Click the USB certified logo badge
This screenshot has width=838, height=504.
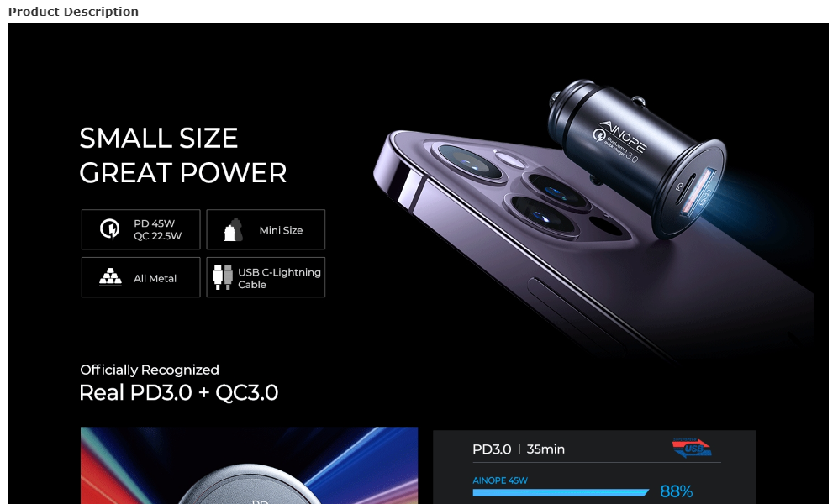pos(692,448)
